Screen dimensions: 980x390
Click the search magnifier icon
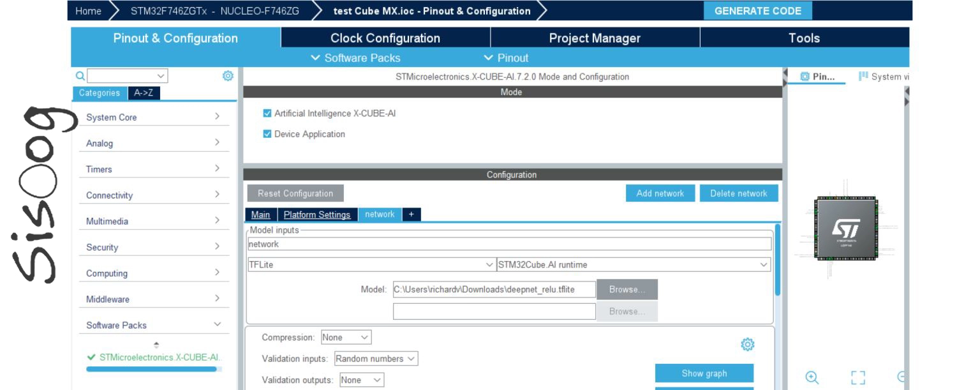tap(80, 76)
